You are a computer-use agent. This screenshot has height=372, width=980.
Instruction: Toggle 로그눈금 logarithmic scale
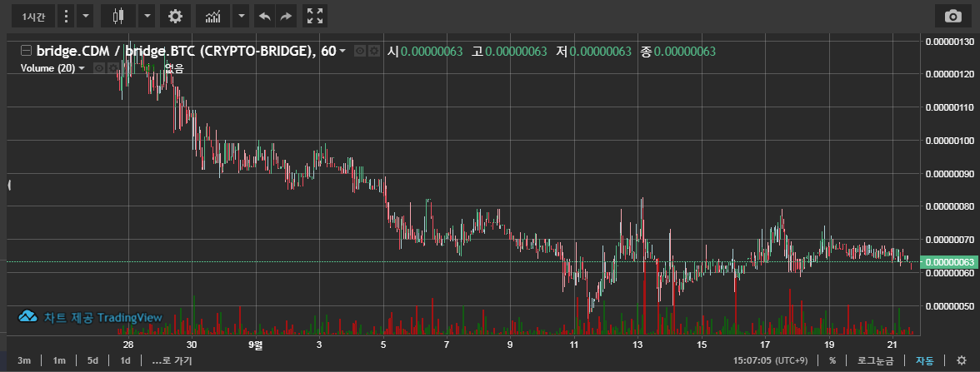click(876, 360)
